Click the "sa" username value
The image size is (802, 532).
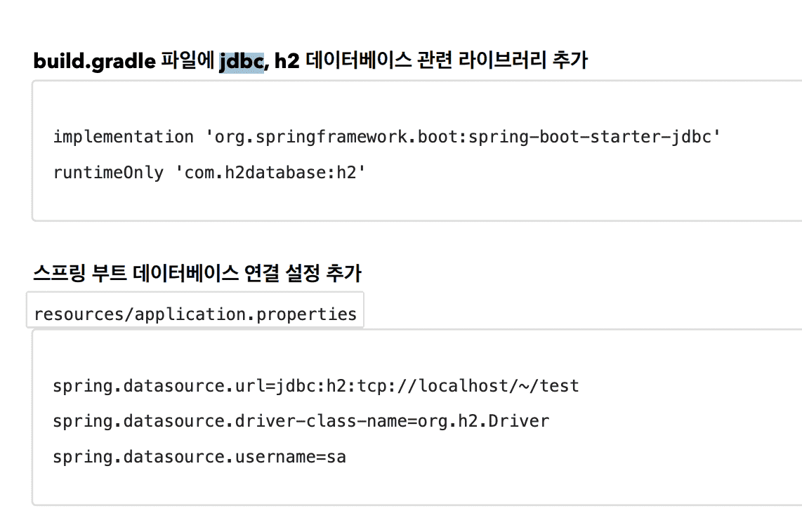(x=336, y=458)
